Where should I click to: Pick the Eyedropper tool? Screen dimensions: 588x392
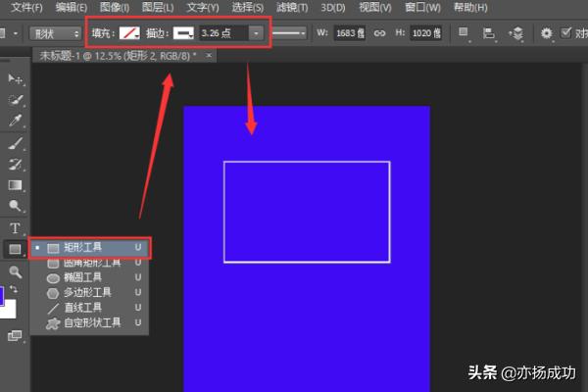click(15, 121)
